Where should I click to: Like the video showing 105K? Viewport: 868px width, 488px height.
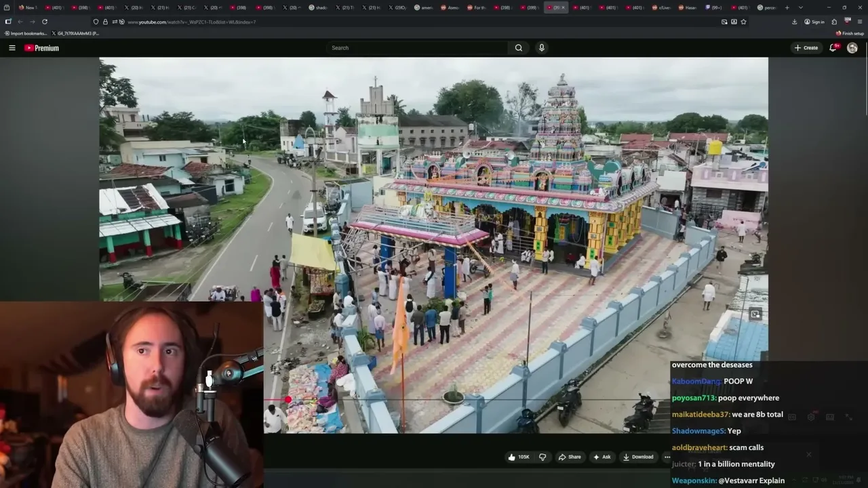click(519, 457)
